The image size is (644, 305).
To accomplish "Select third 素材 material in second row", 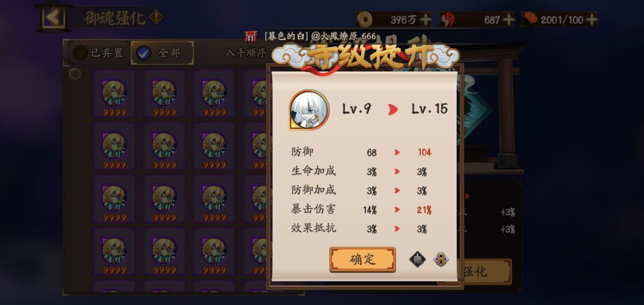I will click(x=215, y=146).
